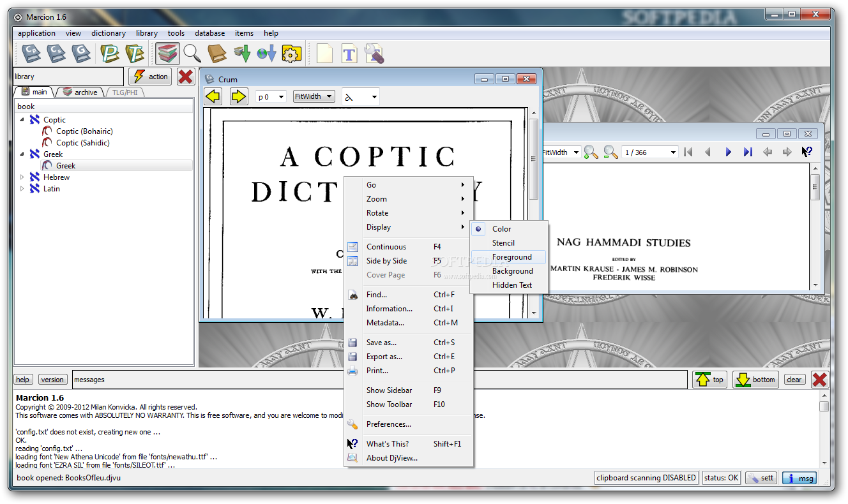848x504 pixels.
Task: Click the page with T text icon
Action: [x=349, y=54]
